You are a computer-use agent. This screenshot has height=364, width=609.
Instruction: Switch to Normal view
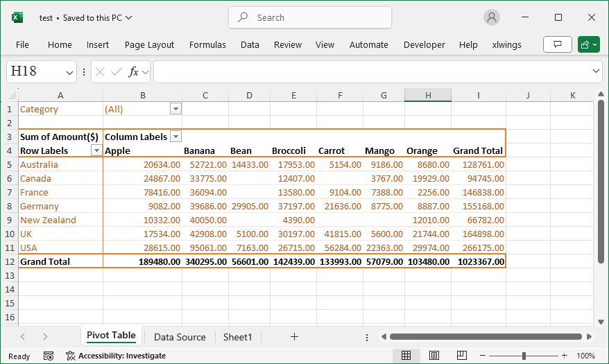406,356
